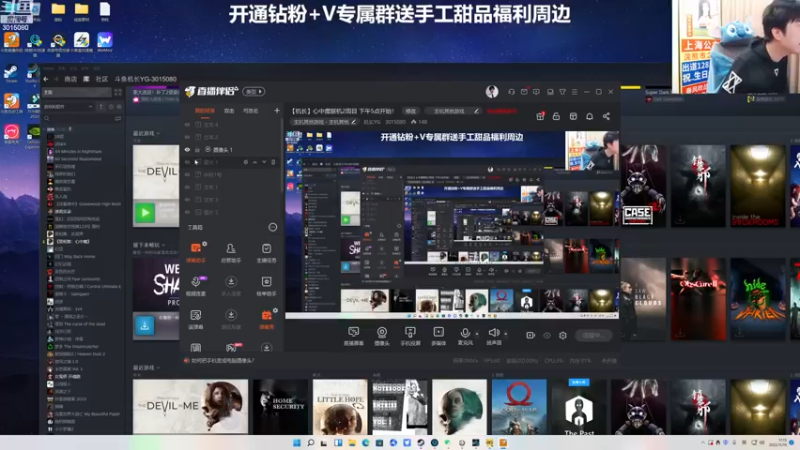Image resolution: width=800 pixels, height=450 pixels.
Task: Open the hamburger menu in companion title bar
Action: (x=574, y=92)
